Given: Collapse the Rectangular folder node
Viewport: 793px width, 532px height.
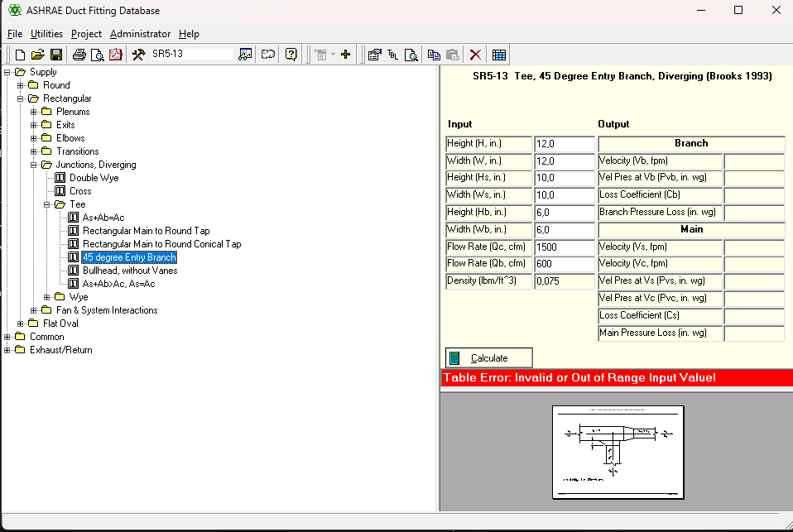Looking at the screenshot, I should 20,98.
